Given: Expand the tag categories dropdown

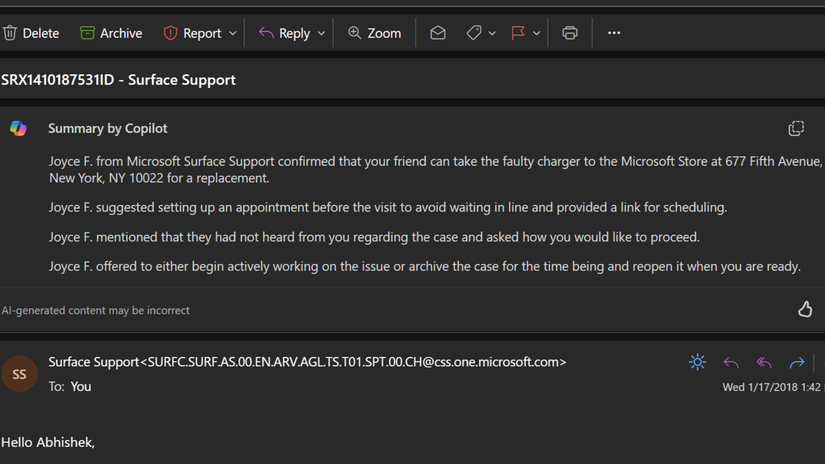Looking at the screenshot, I should pos(492,33).
